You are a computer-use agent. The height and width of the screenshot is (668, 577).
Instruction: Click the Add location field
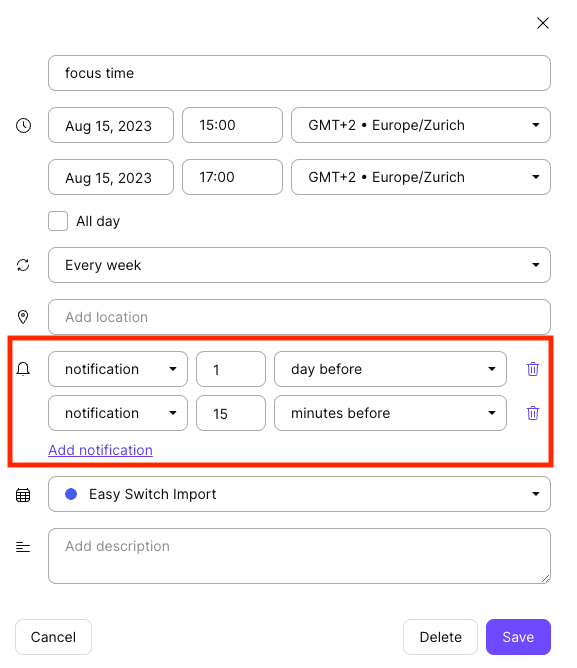pyautogui.click(x=299, y=317)
